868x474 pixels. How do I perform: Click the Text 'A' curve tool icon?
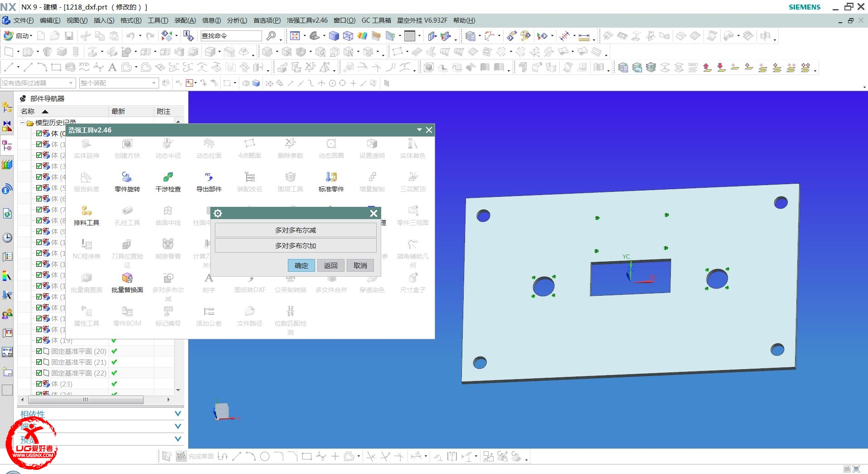(112, 68)
